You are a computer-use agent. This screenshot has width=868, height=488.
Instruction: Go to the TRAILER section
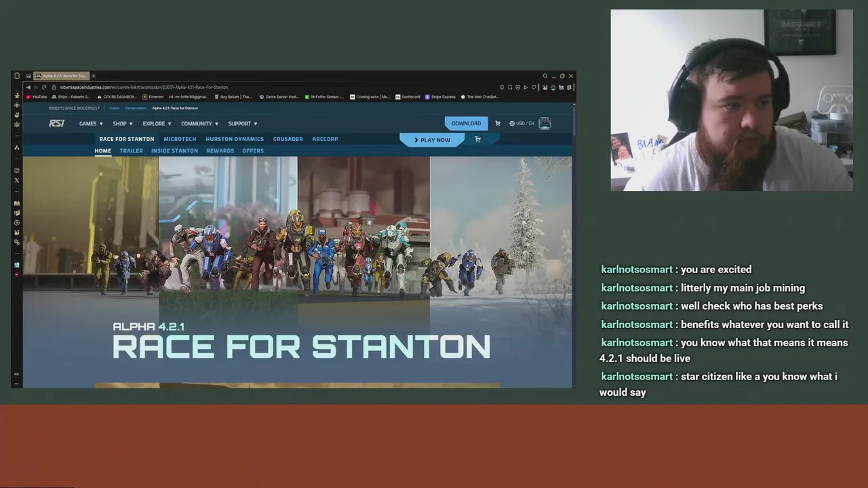(x=132, y=150)
